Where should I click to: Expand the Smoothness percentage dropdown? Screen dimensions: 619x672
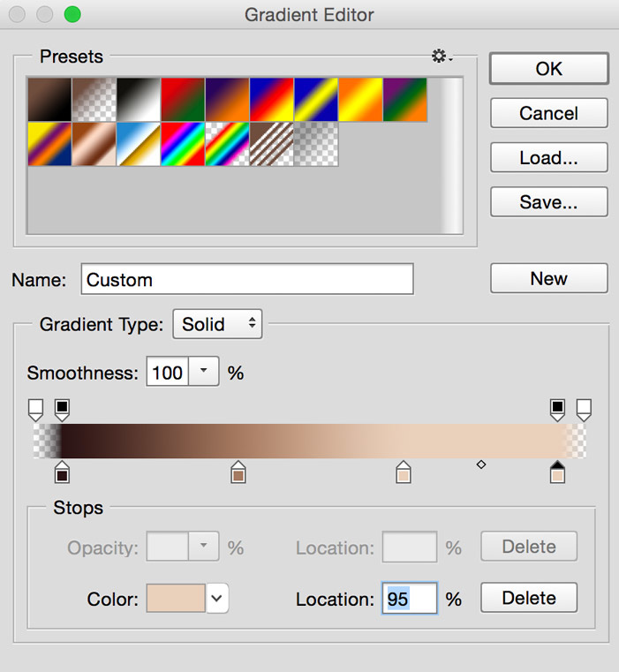tap(204, 371)
